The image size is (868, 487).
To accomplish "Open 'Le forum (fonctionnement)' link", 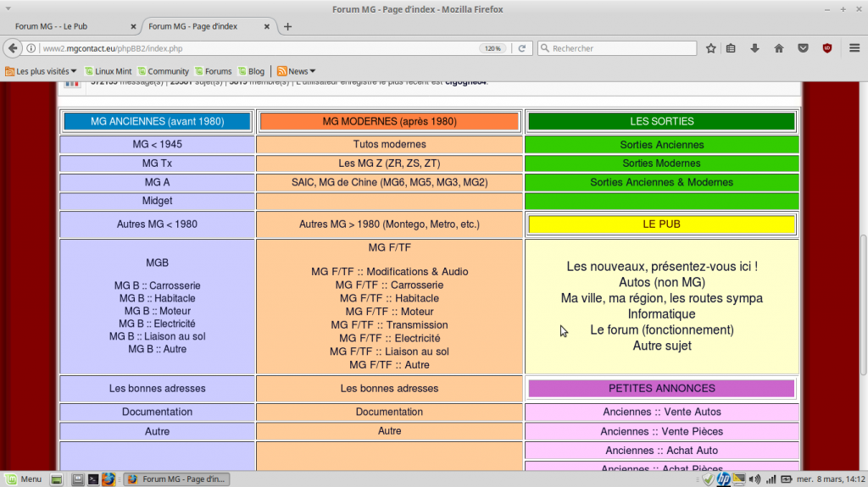I will [661, 329].
